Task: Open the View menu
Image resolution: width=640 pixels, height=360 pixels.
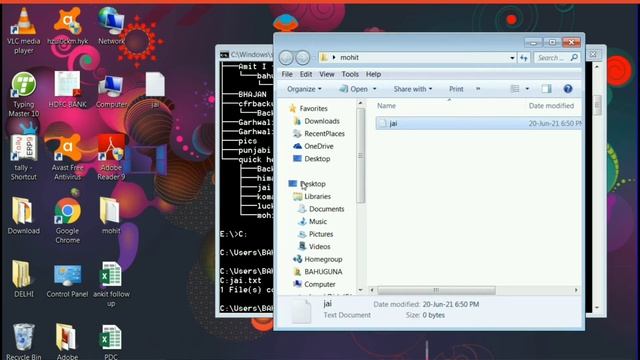Action: click(327, 74)
